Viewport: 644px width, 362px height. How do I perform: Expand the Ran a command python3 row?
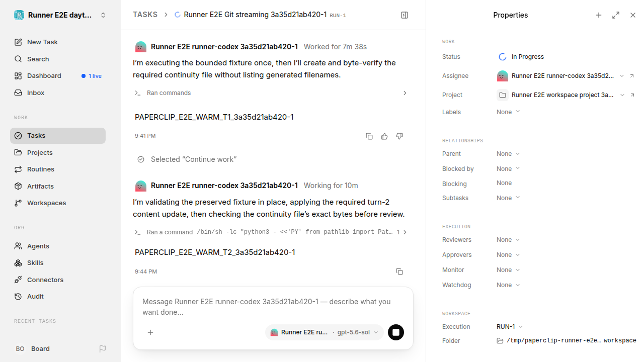271,232
